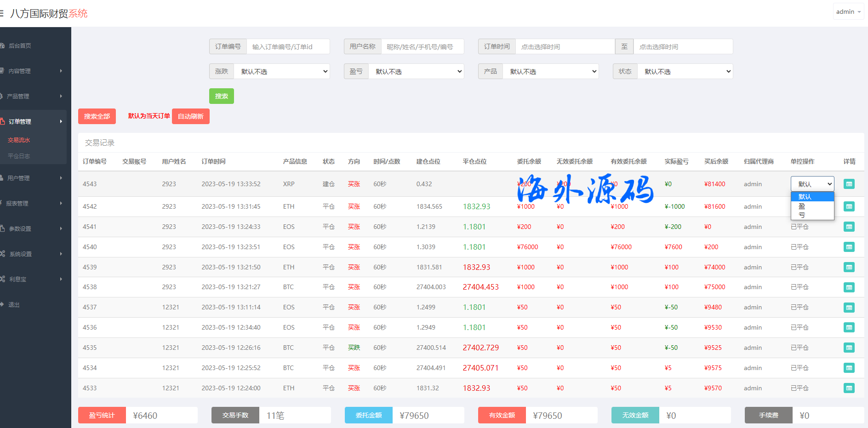Click the 订单编号 input field
Viewport: 868px width, 428px height.
coord(288,46)
